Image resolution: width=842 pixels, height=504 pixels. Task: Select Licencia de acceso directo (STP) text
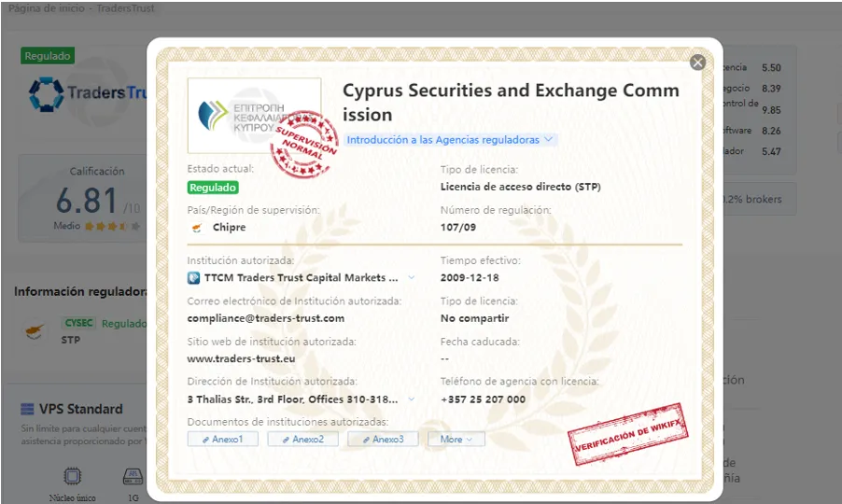(520, 187)
